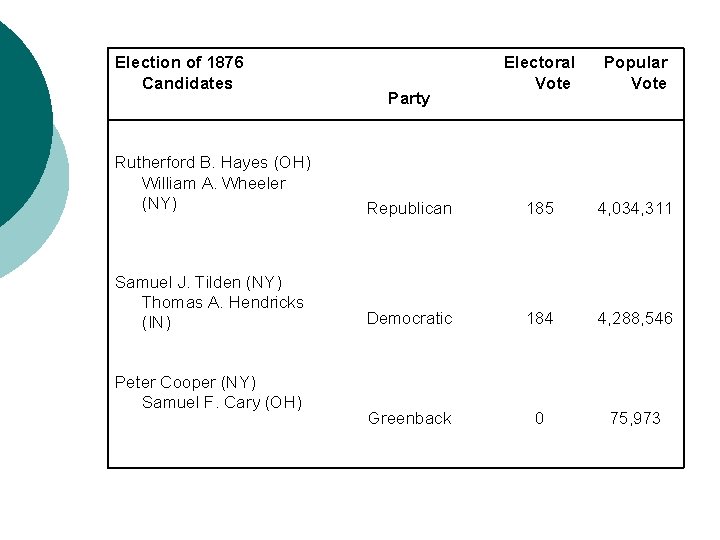This screenshot has width=720, height=540.
Task: Select the 'Greenback' party cell
Action: 409,418
